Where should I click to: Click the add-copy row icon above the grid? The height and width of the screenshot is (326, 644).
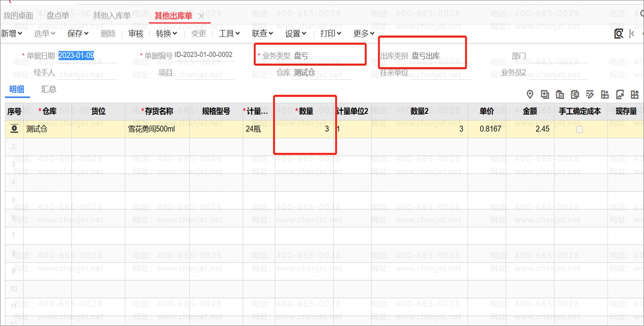(545, 94)
